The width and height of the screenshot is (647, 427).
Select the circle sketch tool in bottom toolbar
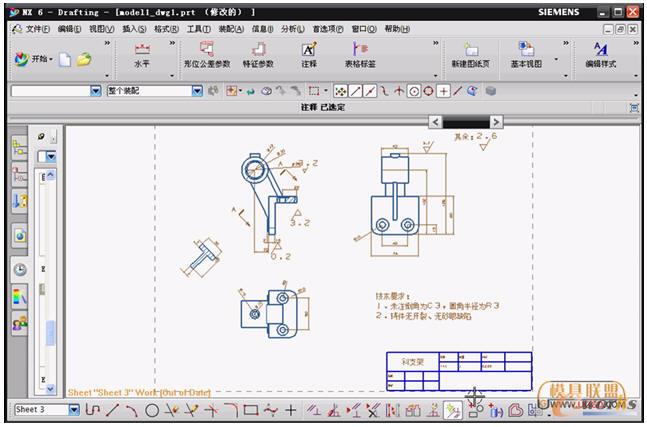[x=152, y=410]
